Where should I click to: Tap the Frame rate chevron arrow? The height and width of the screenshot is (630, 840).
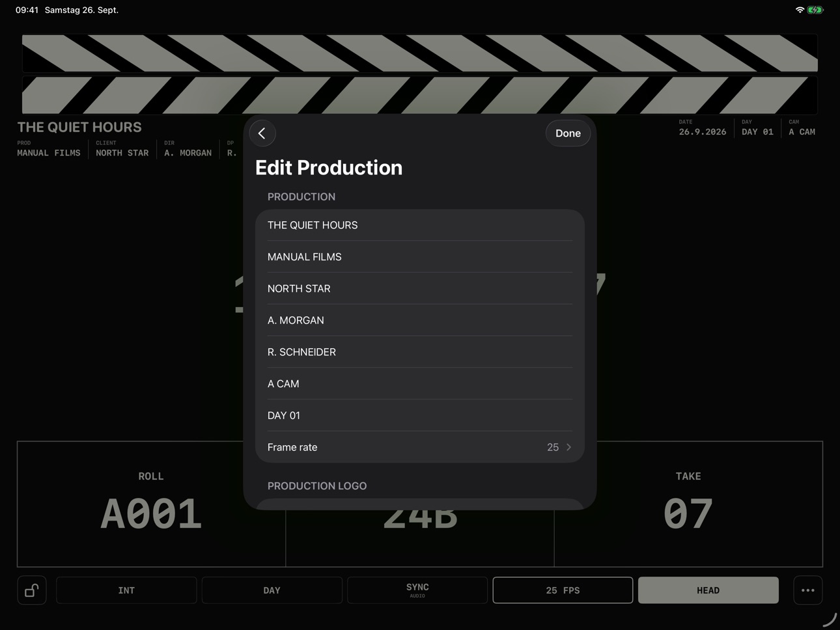point(568,447)
